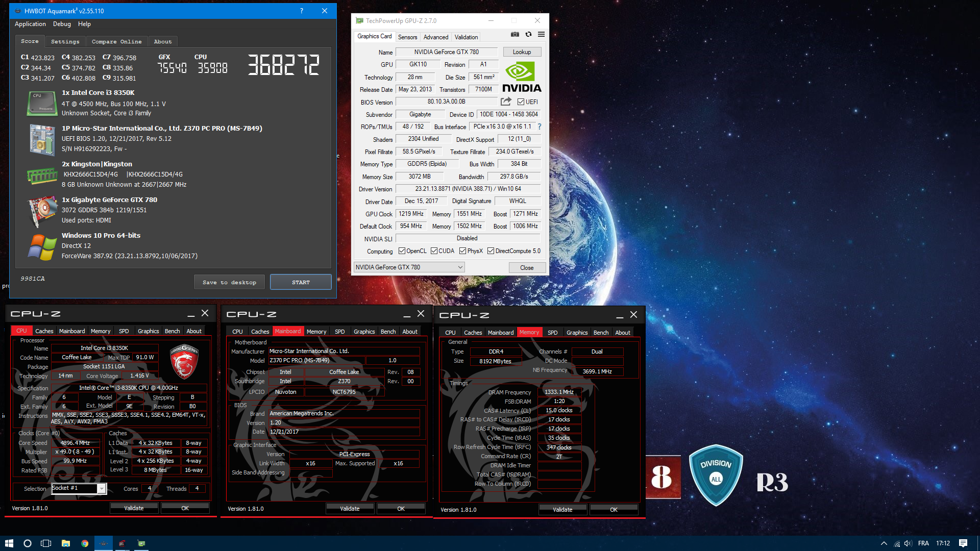Click the Close button in GPU-Z

point(527,268)
